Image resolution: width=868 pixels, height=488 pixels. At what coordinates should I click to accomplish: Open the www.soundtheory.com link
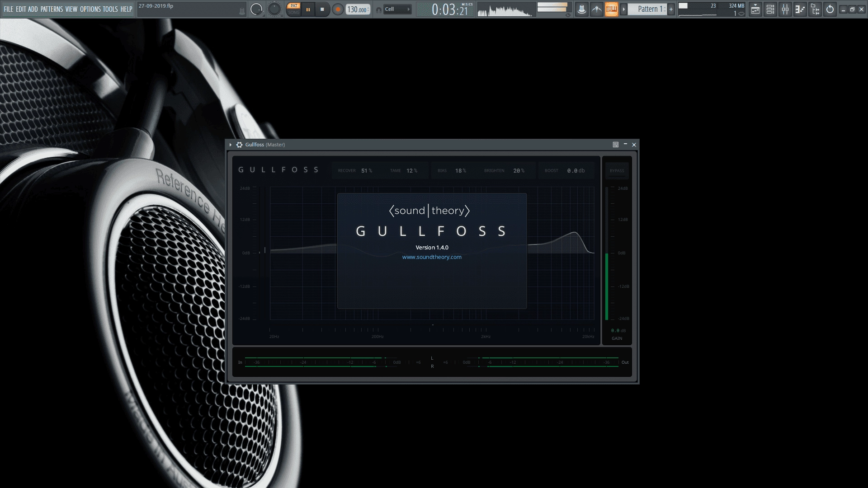pos(432,257)
